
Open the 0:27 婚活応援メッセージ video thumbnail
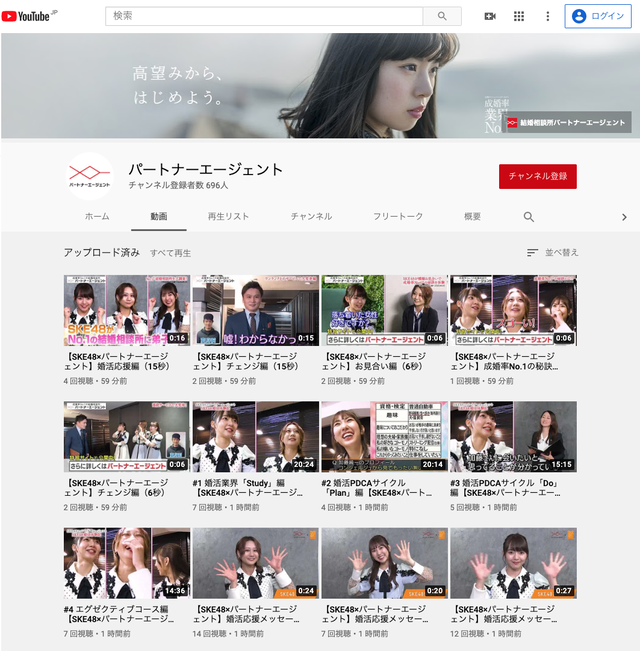(x=513, y=563)
